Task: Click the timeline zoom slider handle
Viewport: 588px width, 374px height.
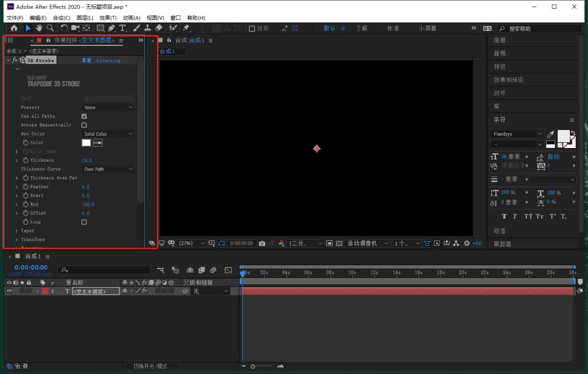Action: coord(253,367)
